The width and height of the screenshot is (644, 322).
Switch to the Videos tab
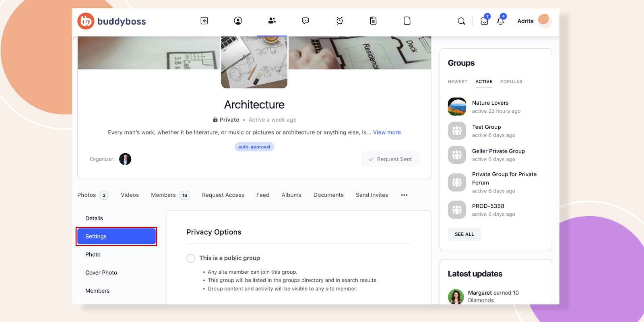(x=130, y=195)
